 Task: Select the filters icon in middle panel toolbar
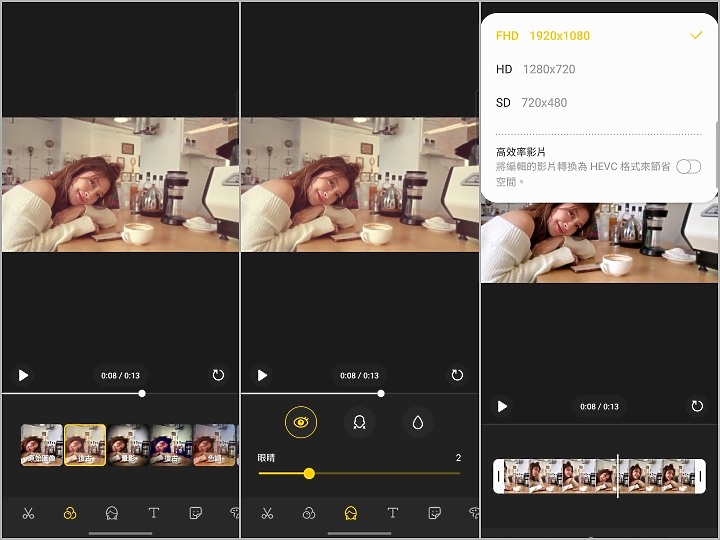309,513
